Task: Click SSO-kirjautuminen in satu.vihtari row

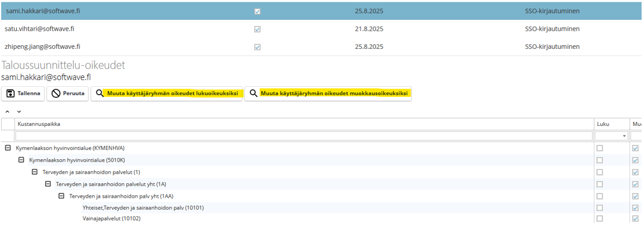Action: 552,29
